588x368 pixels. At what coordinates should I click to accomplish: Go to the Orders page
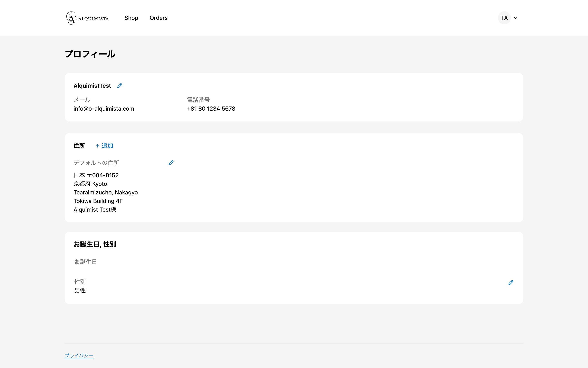tap(158, 18)
